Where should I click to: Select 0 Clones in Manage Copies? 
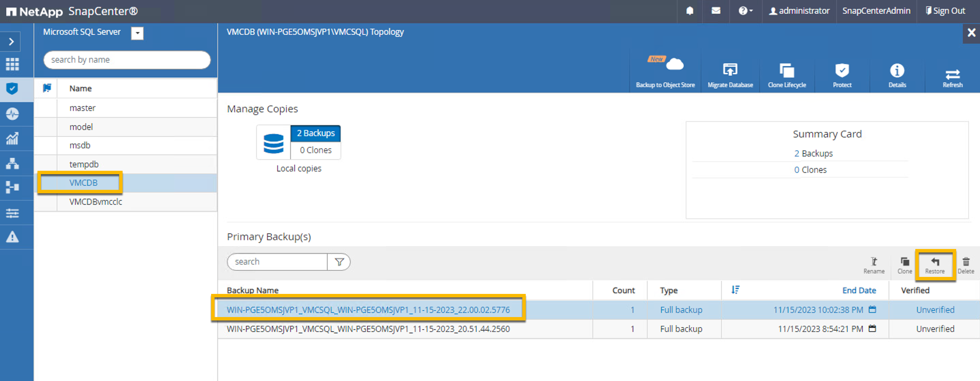pos(316,150)
